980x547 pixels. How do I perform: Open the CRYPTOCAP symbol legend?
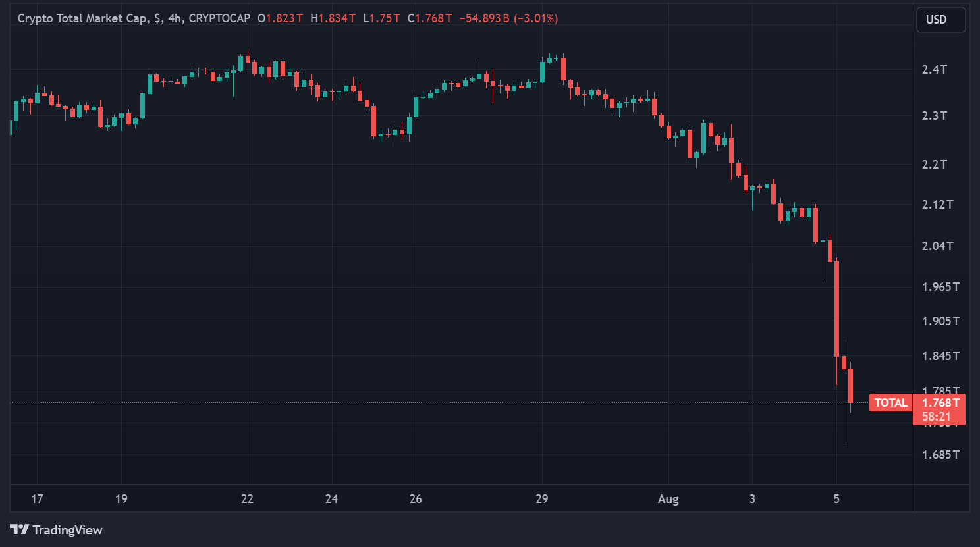click(219, 18)
